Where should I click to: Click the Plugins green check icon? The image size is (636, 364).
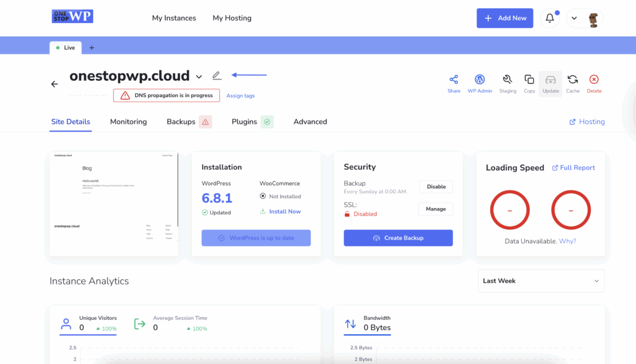(267, 122)
